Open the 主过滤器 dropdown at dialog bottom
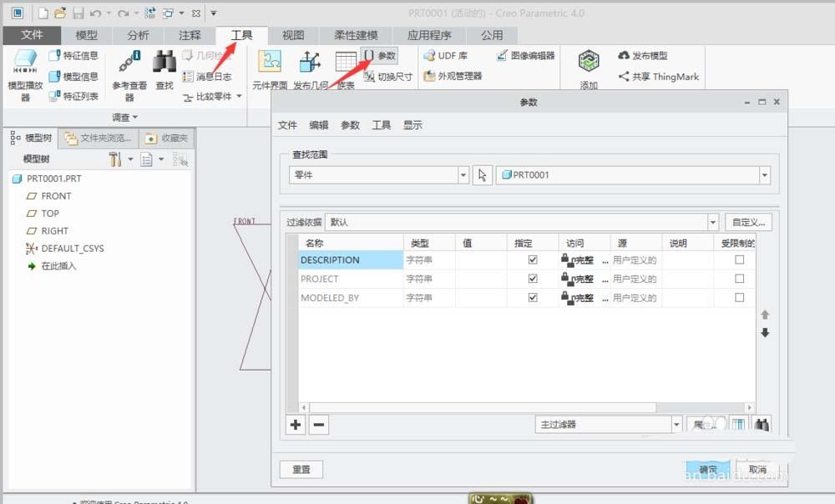The height and width of the screenshot is (504, 835). [x=678, y=424]
